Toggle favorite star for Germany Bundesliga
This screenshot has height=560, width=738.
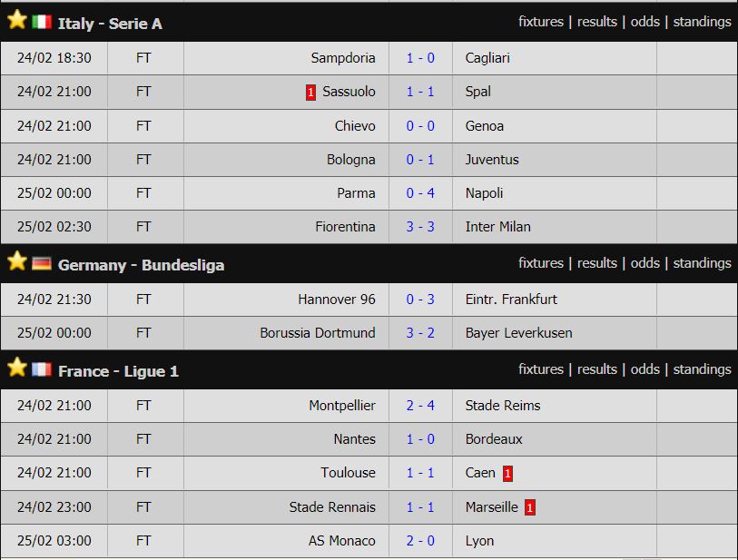pyautogui.click(x=17, y=261)
